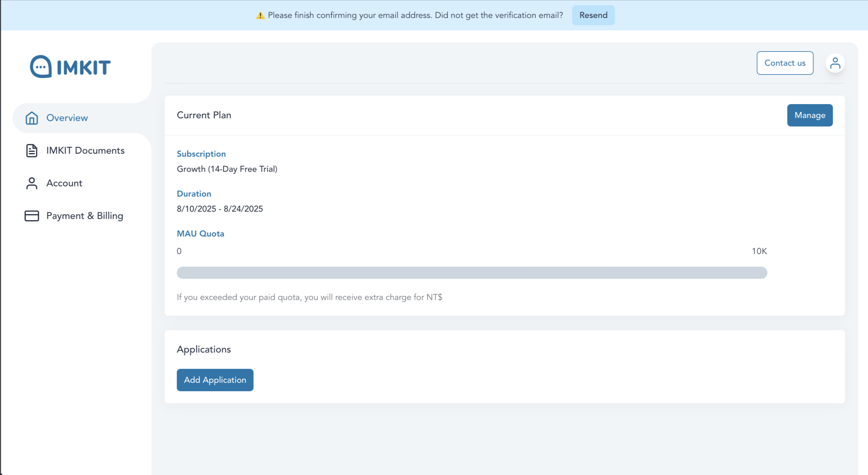This screenshot has width=868, height=475.
Task: Click the Overview home icon
Action: click(32, 118)
